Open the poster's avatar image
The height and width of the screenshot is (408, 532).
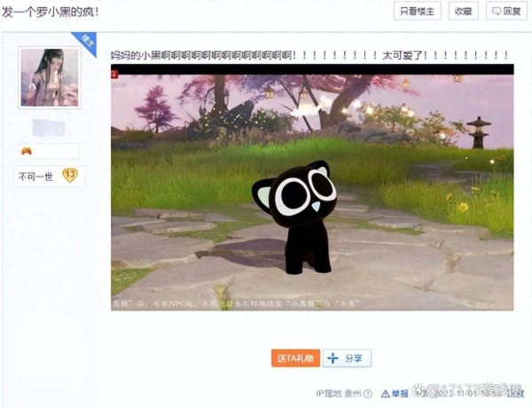(50, 77)
